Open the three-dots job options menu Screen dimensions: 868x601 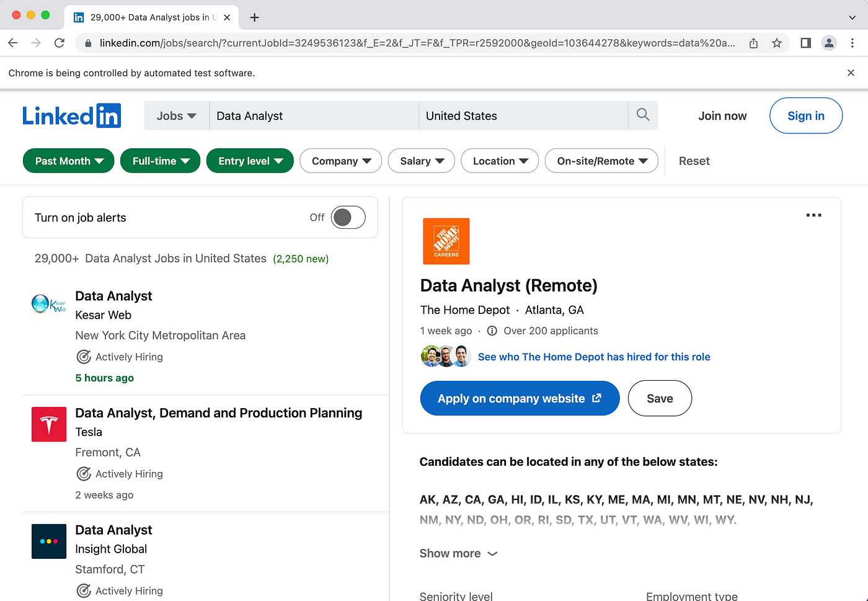click(x=813, y=215)
